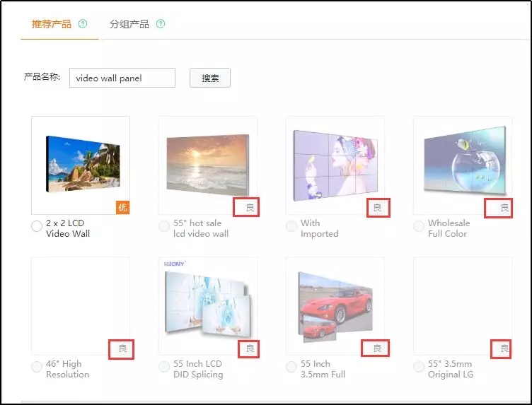Open the sunset sea video wall thumbnail
The image size is (532, 405).
(208, 165)
